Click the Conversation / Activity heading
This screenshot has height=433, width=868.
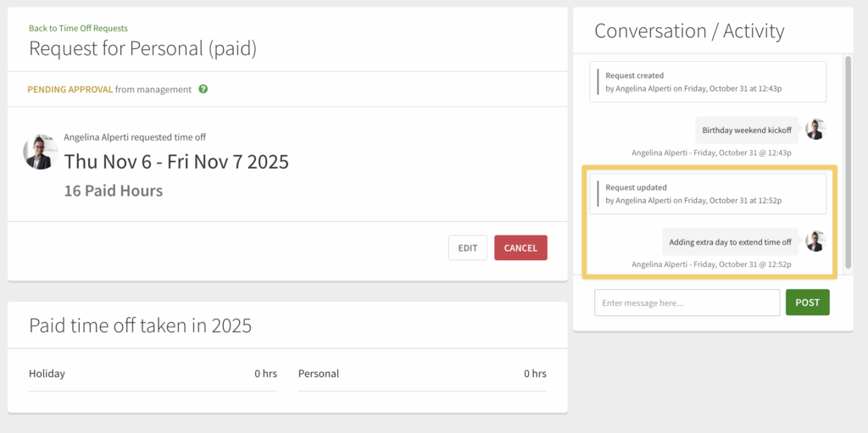click(x=689, y=31)
